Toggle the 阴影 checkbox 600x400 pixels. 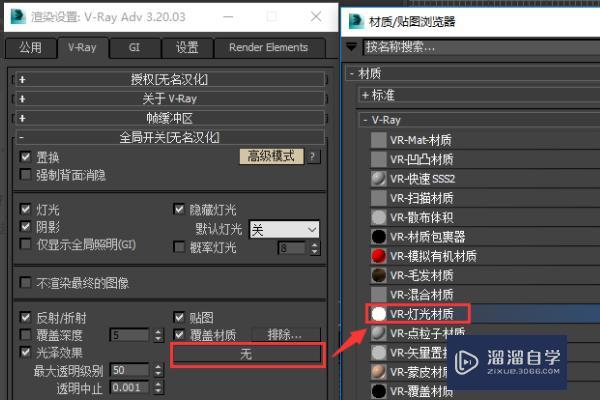click(x=25, y=227)
